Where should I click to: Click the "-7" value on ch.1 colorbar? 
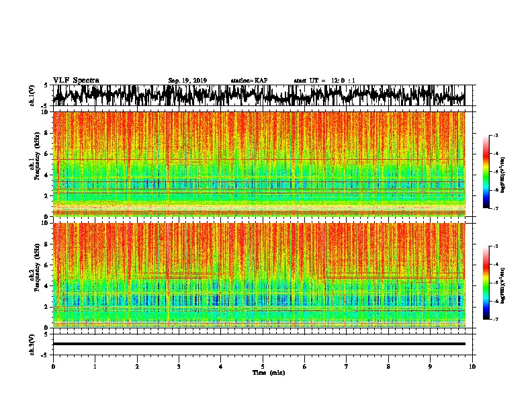495,208
